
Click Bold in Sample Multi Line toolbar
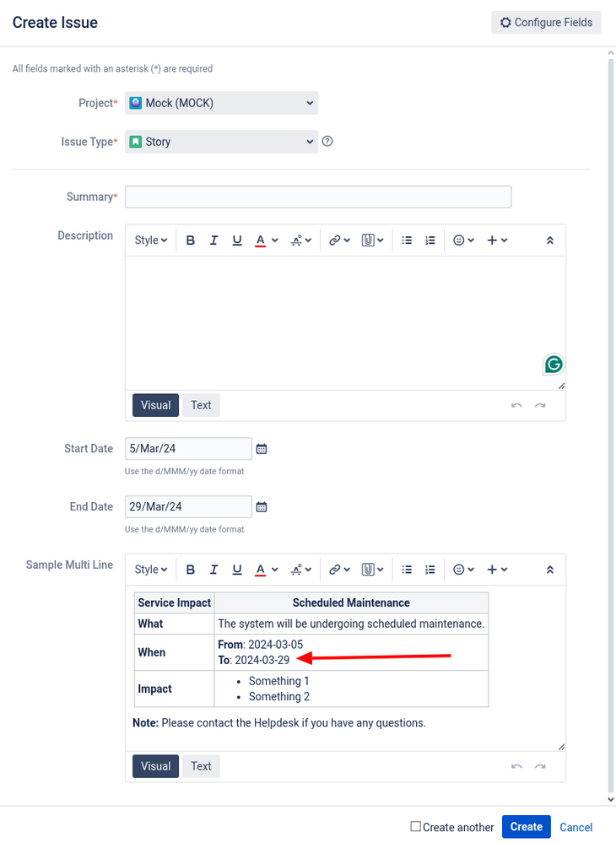click(x=190, y=570)
